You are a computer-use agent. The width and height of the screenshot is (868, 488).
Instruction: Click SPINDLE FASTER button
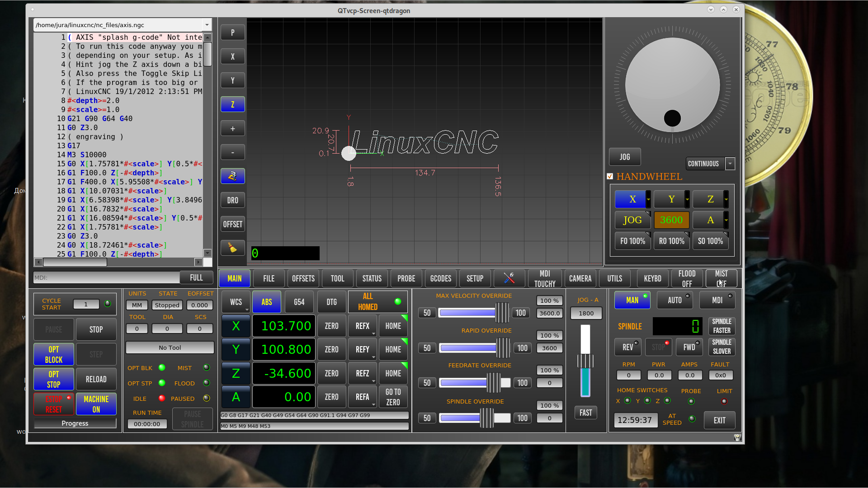(x=722, y=326)
